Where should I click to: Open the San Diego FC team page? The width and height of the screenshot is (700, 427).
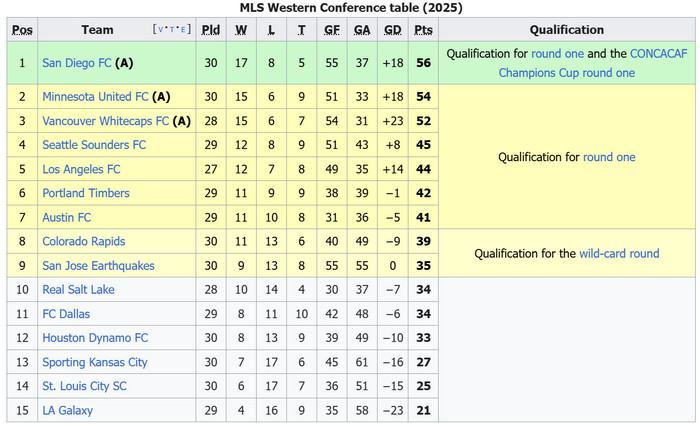pyautogui.click(x=77, y=63)
